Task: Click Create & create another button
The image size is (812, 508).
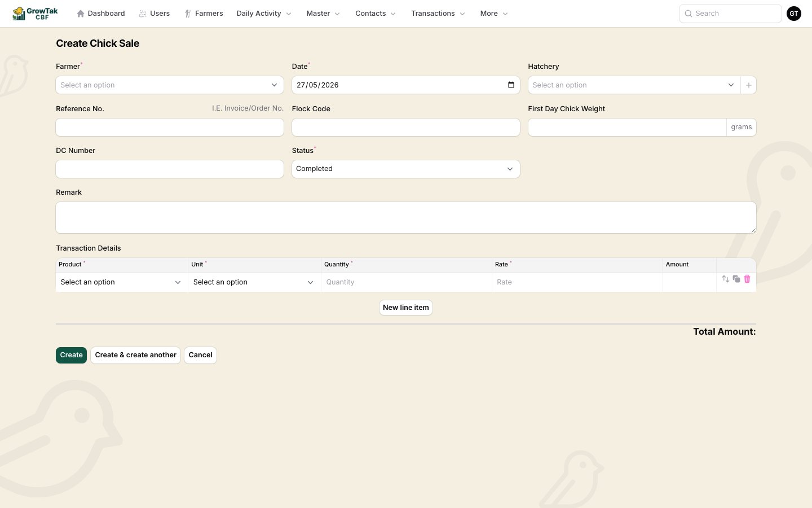Action: click(135, 355)
